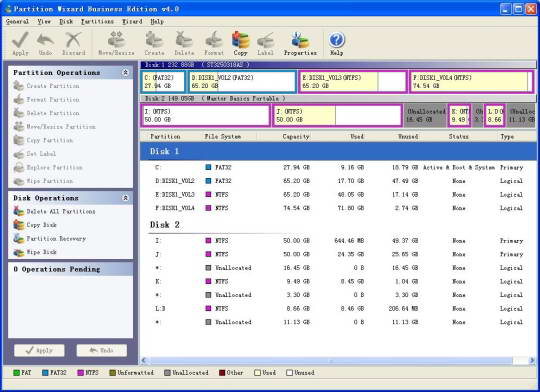Open the Help menu
Screen dimensions: 540x392
click(x=157, y=21)
